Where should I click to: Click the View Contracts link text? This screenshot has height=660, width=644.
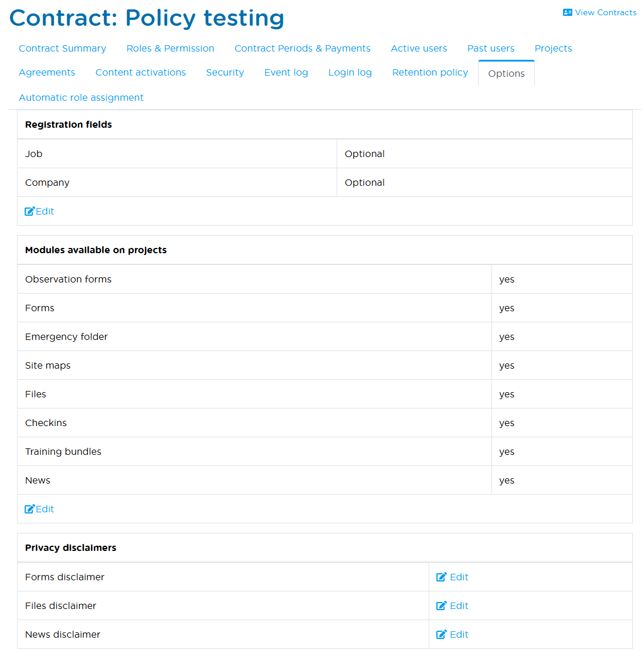tap(605, 12)
